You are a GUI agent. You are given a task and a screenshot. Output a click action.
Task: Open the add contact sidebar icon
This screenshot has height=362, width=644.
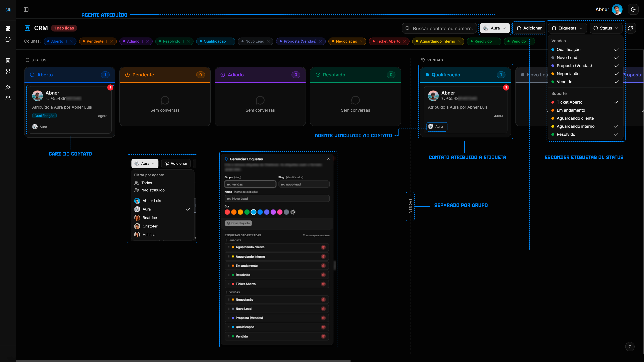click(x=8, y=87)
